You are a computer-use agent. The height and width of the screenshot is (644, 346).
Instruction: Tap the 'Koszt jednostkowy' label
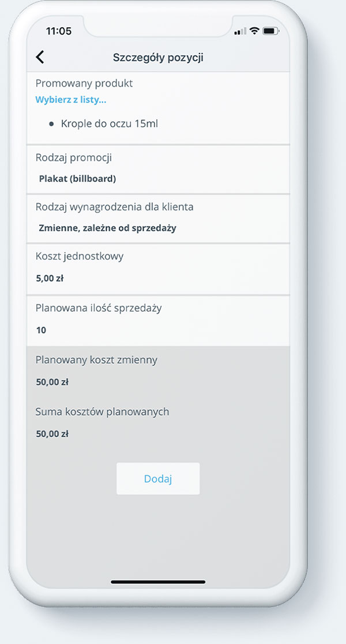80,256
